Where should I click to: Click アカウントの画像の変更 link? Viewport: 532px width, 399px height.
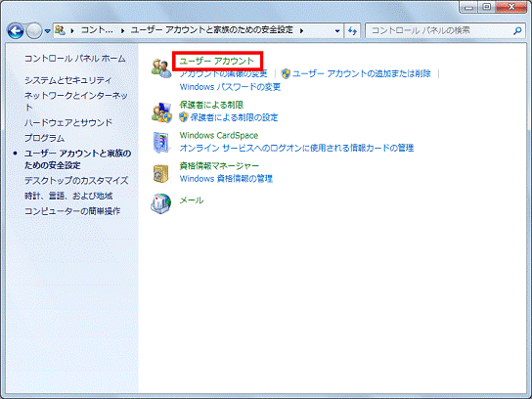coord(223,73)
